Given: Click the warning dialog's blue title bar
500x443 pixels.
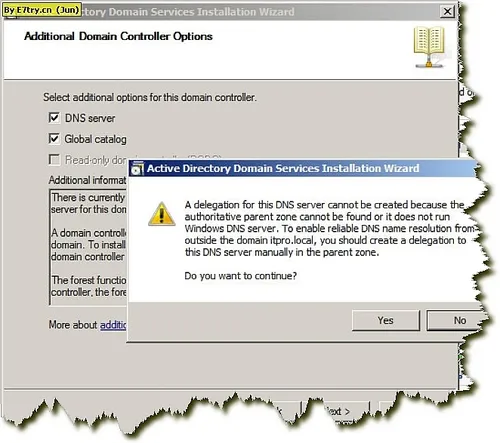Looking at the screenshot, I should pyautogui.click(x=302, y=168).
